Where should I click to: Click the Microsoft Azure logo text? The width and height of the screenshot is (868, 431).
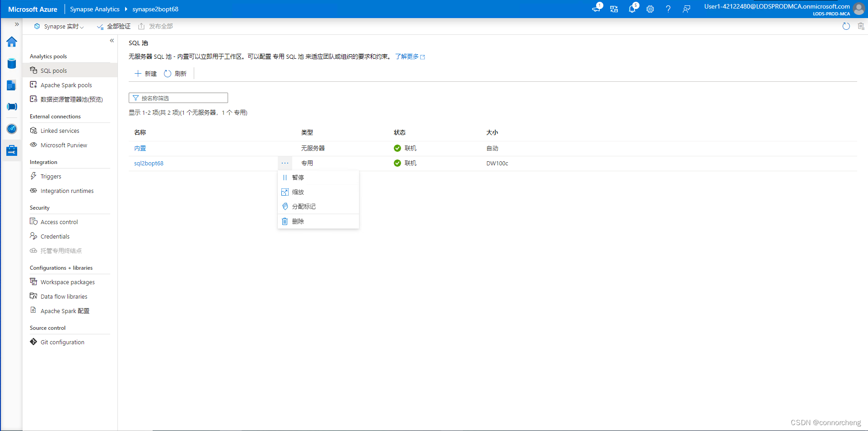tap(33, 9)
